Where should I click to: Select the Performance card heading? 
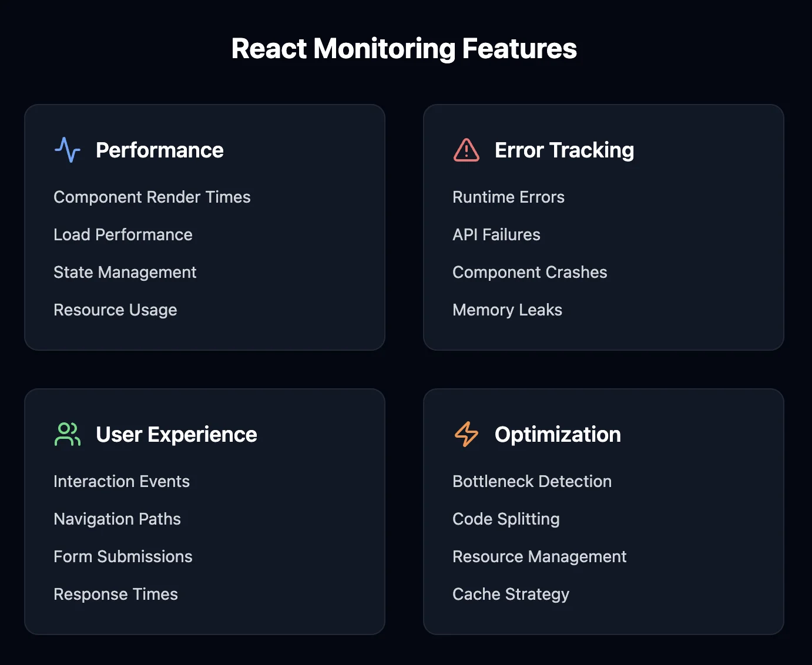pos(159,150)
